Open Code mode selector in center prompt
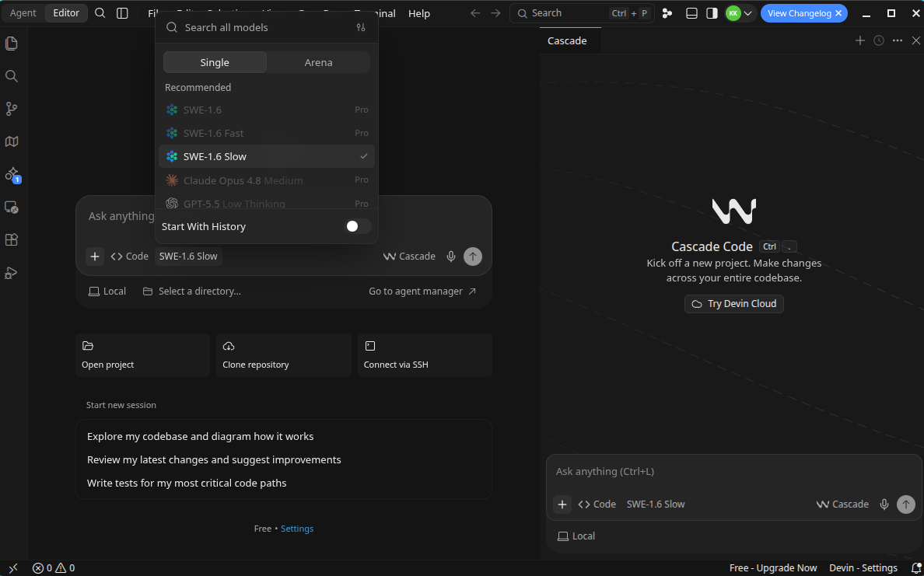 pyautogui.click(x=130, y=257)
